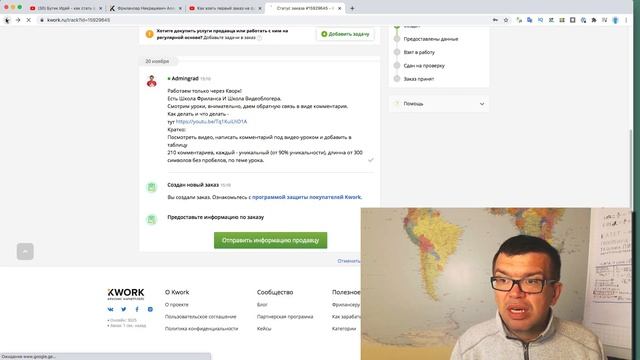The height and width of the screenshot is (360, 640).
Task: Open the Chrome three-dot menu
Action: pyautogui.click(x=626, y=20)
